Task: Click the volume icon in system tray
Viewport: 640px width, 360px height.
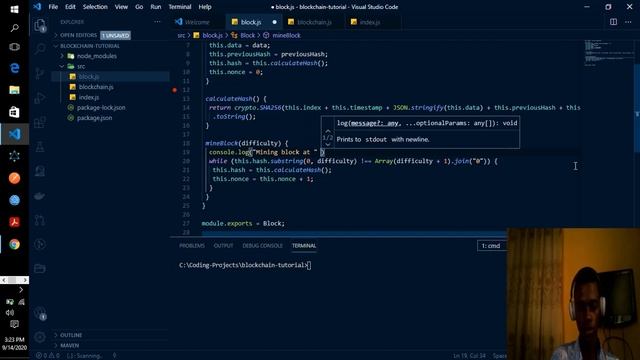Action: tap(10, 313)
